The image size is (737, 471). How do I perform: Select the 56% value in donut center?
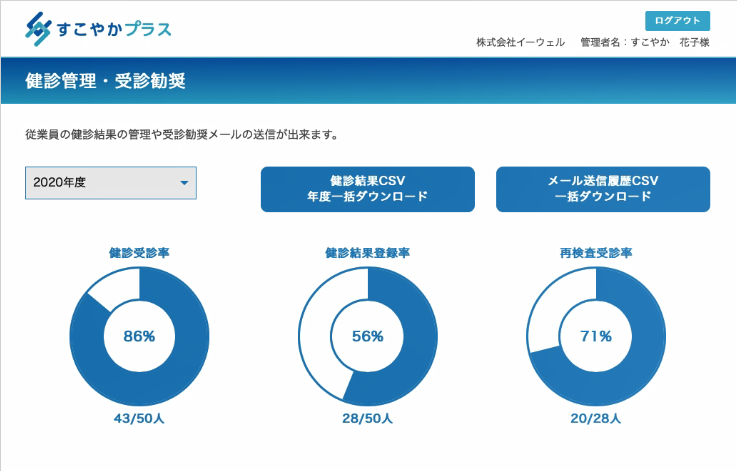(368, 337)
